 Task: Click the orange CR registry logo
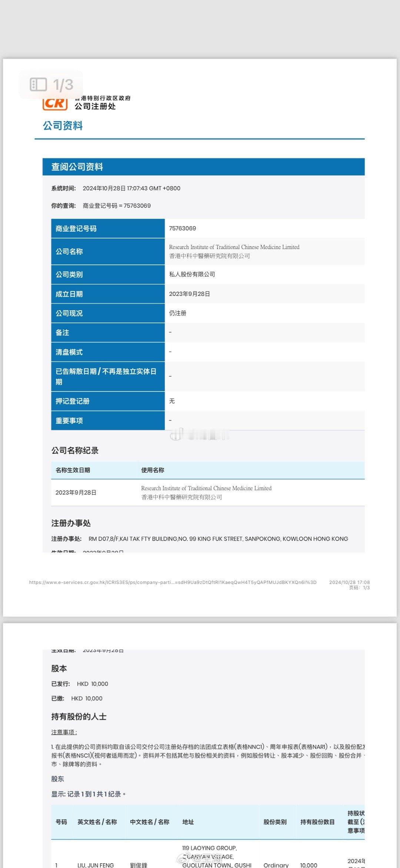[55, 103]
